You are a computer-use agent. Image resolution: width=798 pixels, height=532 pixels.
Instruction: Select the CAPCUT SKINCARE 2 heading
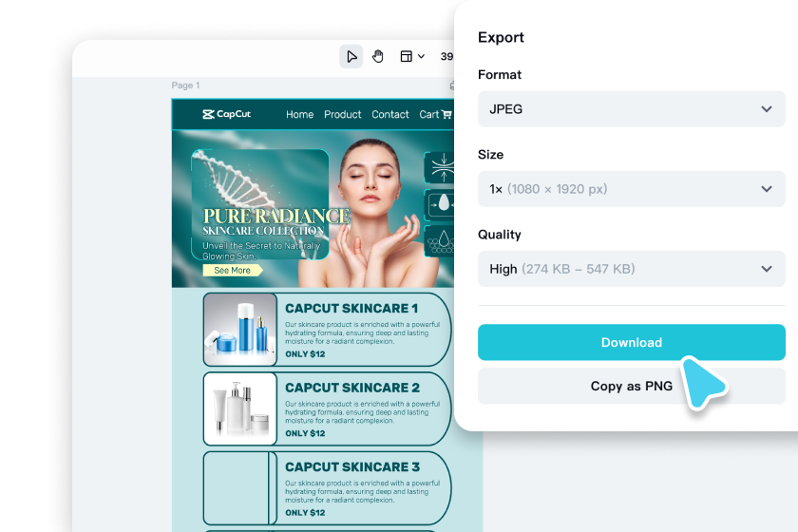coord(352,388)
